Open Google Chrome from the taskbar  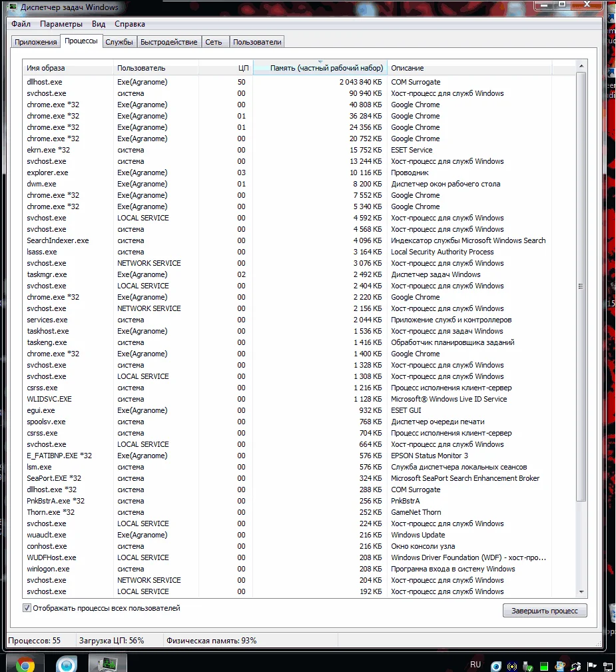(25, 664)
